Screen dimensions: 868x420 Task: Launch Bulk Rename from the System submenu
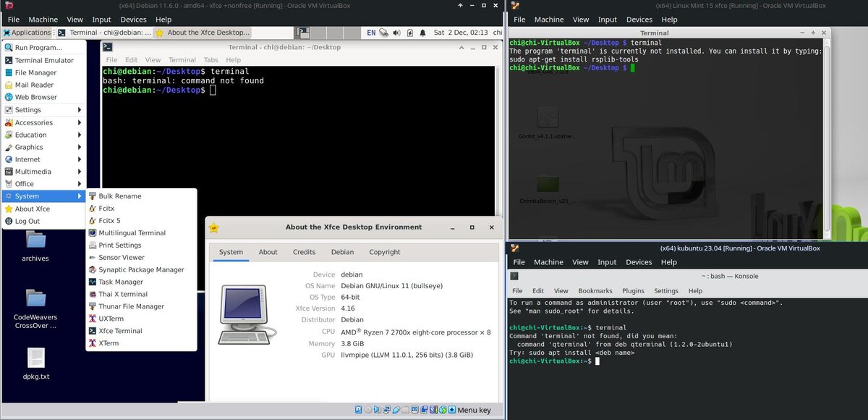(x=141, y=196)
